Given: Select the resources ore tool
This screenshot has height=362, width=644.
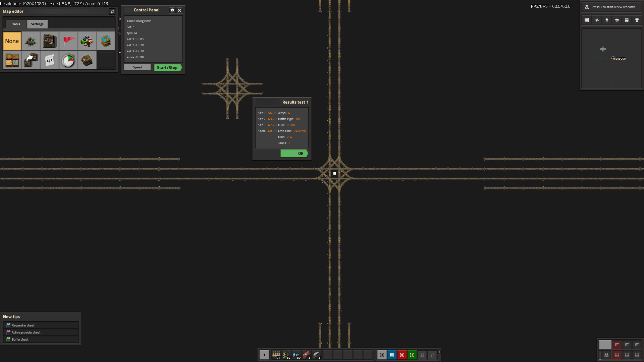Looking at the screenshot, I should 87,41.
